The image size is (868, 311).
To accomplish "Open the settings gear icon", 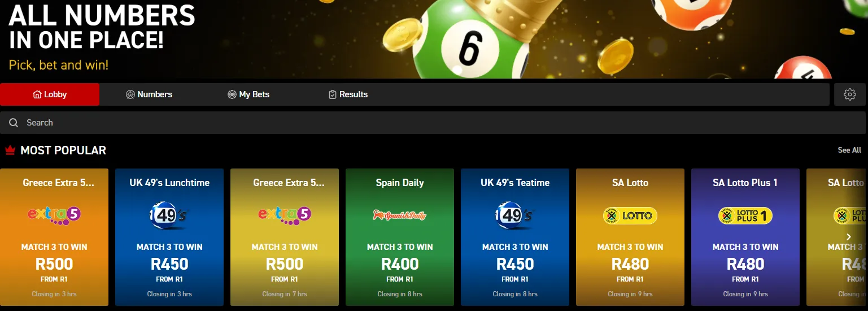I will click(x=850, y=94).
